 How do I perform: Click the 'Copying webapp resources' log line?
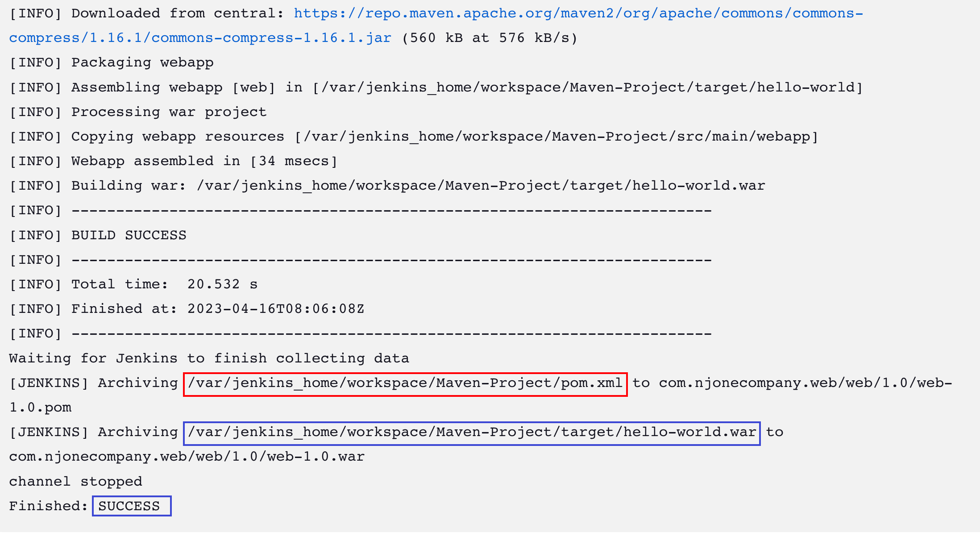[414, 137]
